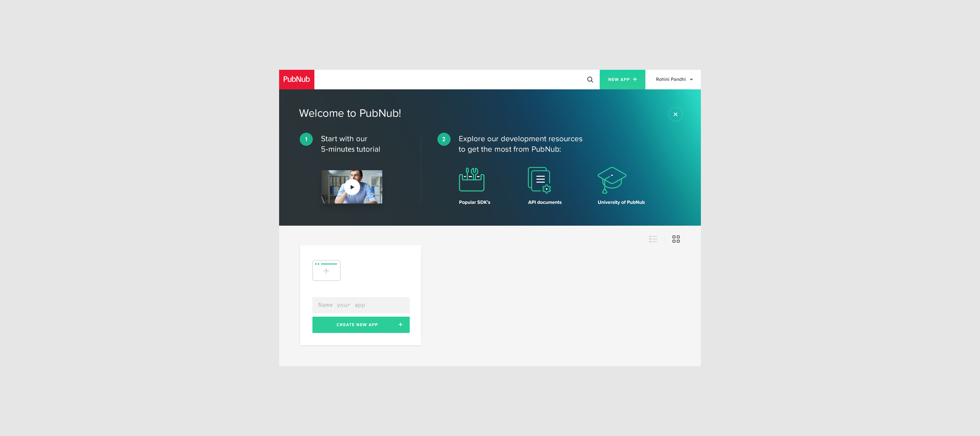This screenshot has width=980, height=436.
Task: Dismiss the Welcome to PubNub banner
Action: tap(675, 114)
